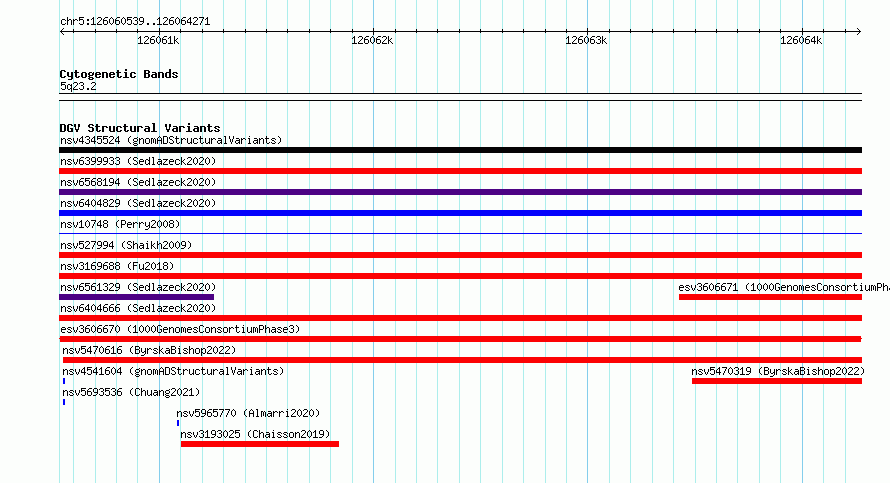Open the nsv6399933 (Sedlazeck2020) label
The height and width of the screenshot is (483, 890).
click(x=138, y=161)
